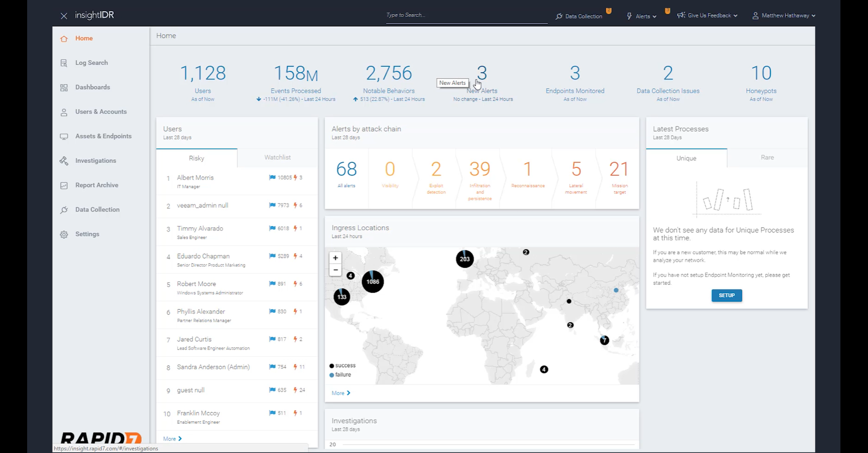
Task: Click the SETUP button
Action: coord(726,295)
